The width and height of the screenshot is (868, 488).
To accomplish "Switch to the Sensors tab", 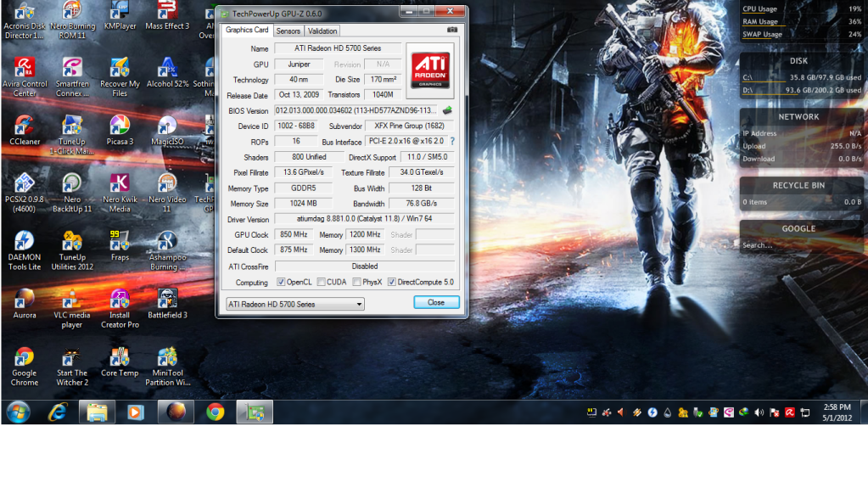I will pyautogui.click(x=288, y=31).
